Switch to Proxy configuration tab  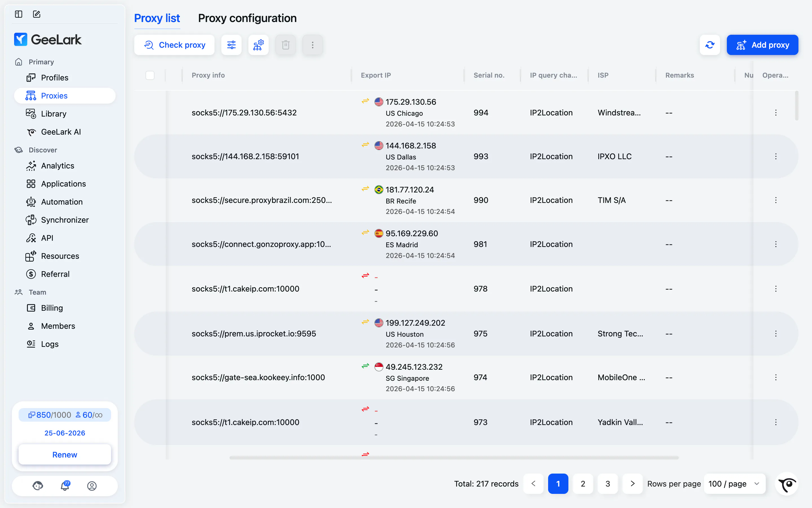(x=247, y=18)
